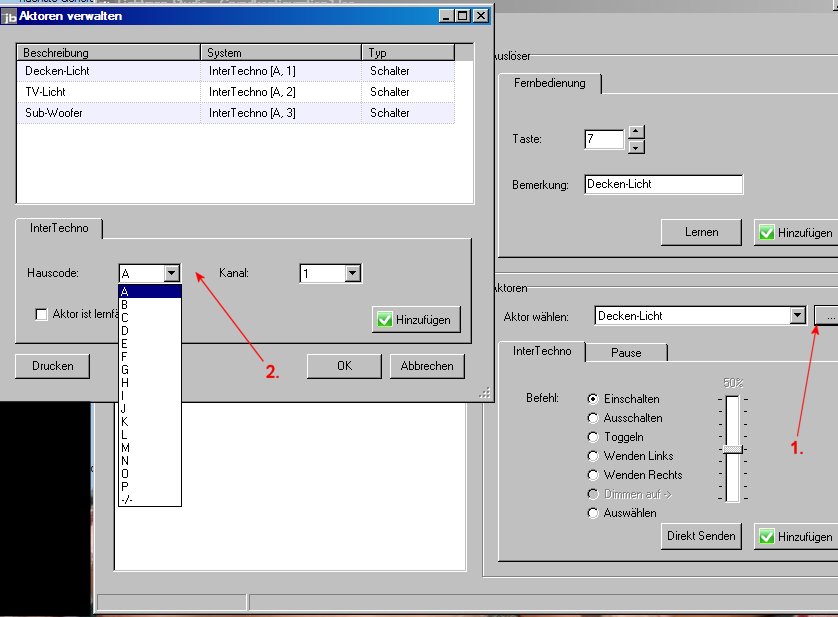Pick house code C from the list
Screen dimensions: 838x617
tap(124, 317)
